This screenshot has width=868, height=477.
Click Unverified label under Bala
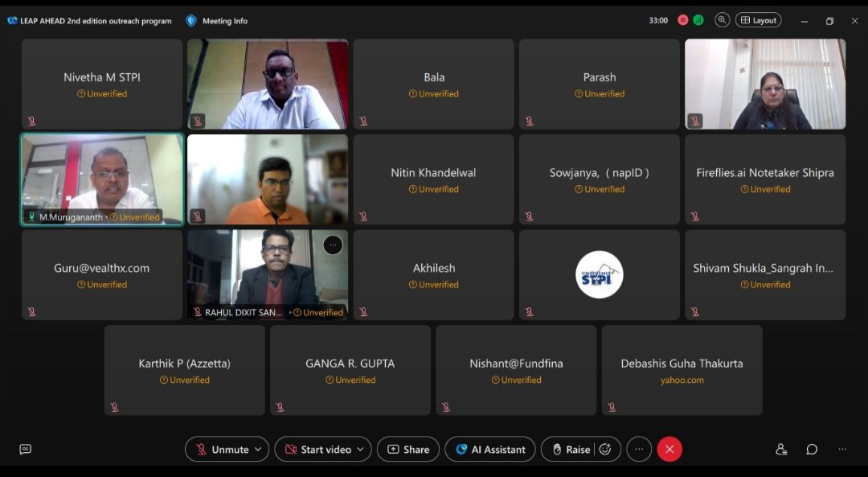click(433, 93)
